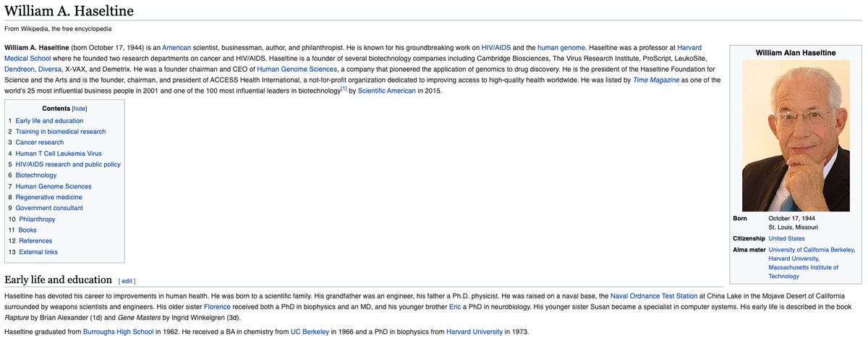Image resolution: width=868 pixels, height=339 pixels.
Task: Open HIV/AIDS research and public policy section
Action: point(68,164)
